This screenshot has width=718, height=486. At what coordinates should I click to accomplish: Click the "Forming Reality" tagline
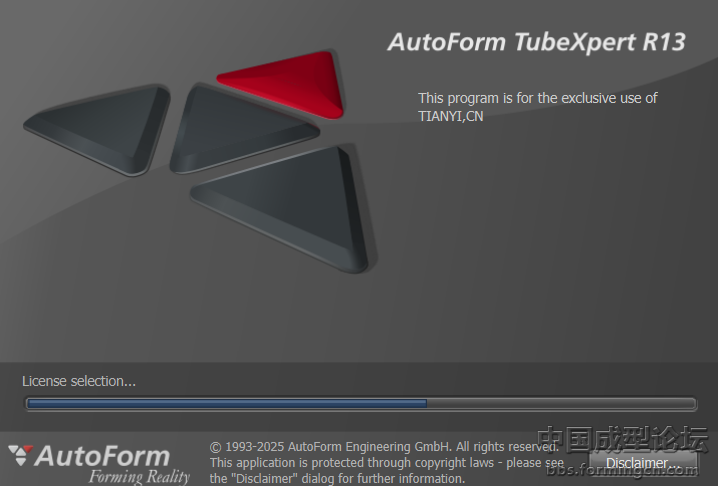tap(138, 477)
